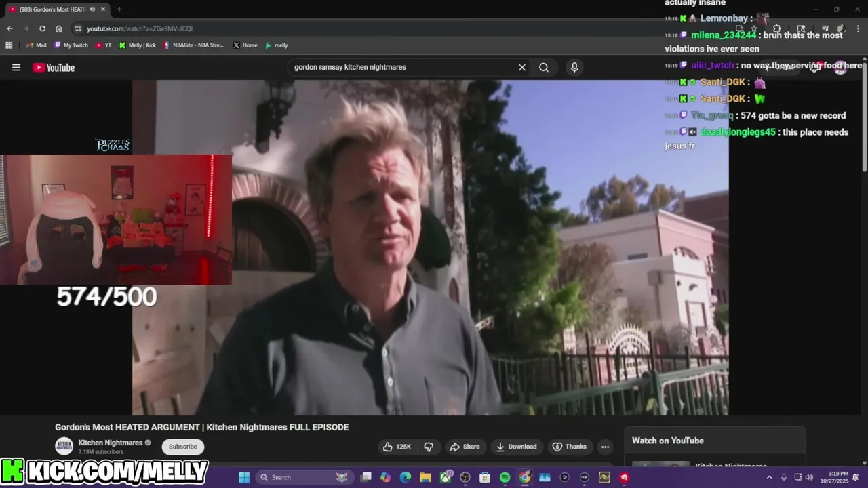Viewport: 868px width, 488px height.
Task: Open the My Twitch bookmark
Action: pyautogui.click(x=71, y=45)
